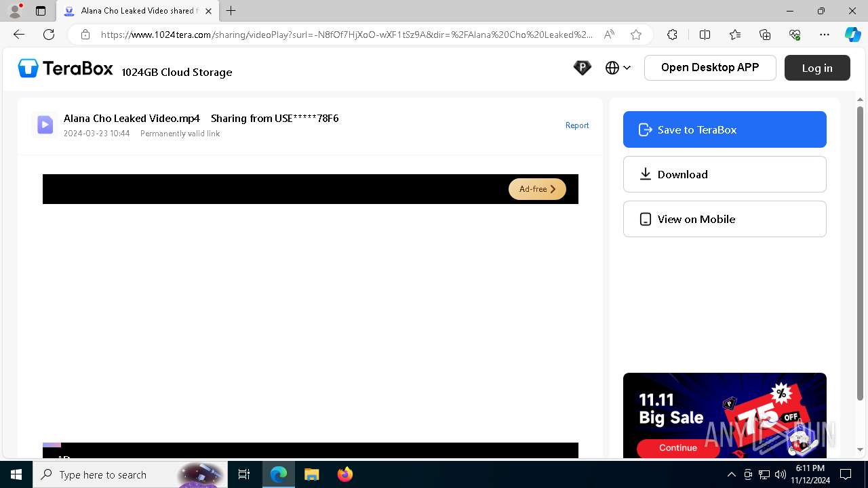Open File Explorer from taskbar
Viewport: 868px width, 488px height.
(x=311, y=474)
